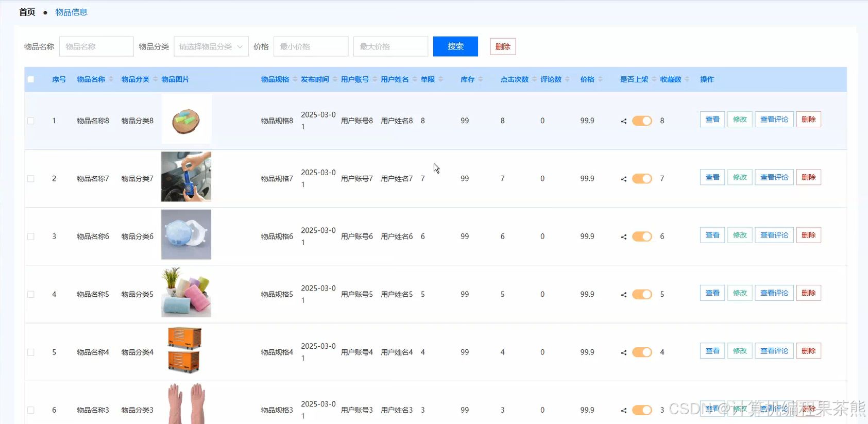Toggle 是否上架 switch for 物品名称3
Viewport: 868px width, 424px height.
(642, 410)
